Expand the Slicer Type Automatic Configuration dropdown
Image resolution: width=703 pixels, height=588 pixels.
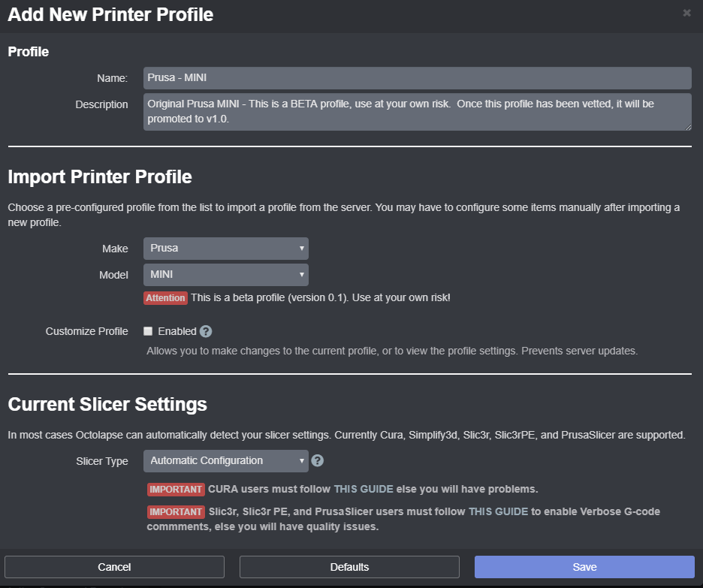[226, 461]
